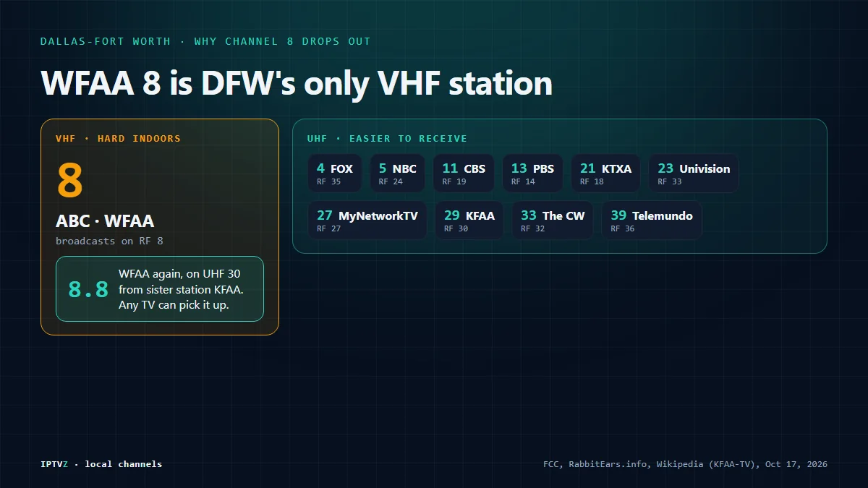
Task: Click the 'RF 14' text under PBS
Action: tap(523, 182)
